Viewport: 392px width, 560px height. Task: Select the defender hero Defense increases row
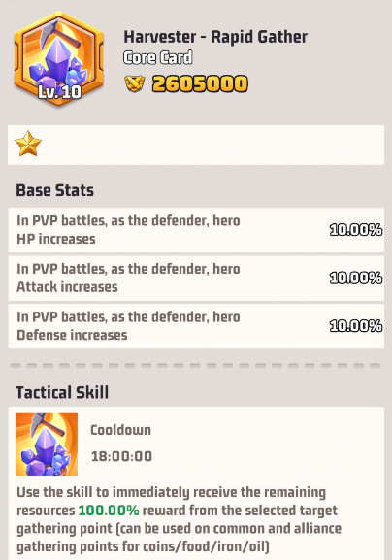tap(196, 326)
